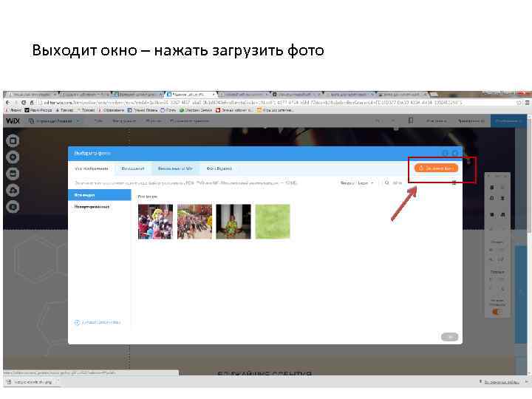
Task: Close the photo selection dialog
Action: tap(455, 154)
